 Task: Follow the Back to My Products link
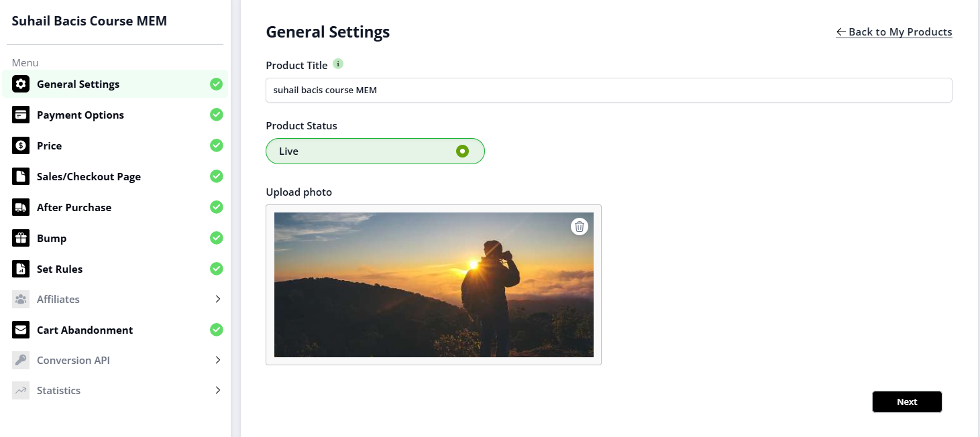point(894,32)
